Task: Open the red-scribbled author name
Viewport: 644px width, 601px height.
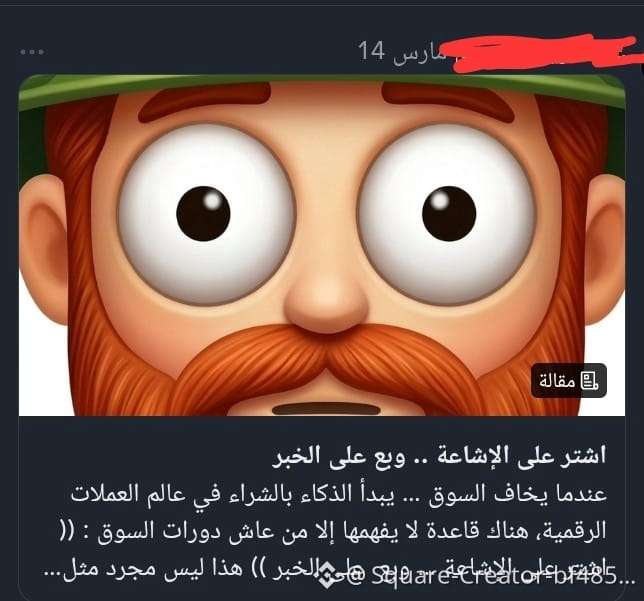Action: 542,52
